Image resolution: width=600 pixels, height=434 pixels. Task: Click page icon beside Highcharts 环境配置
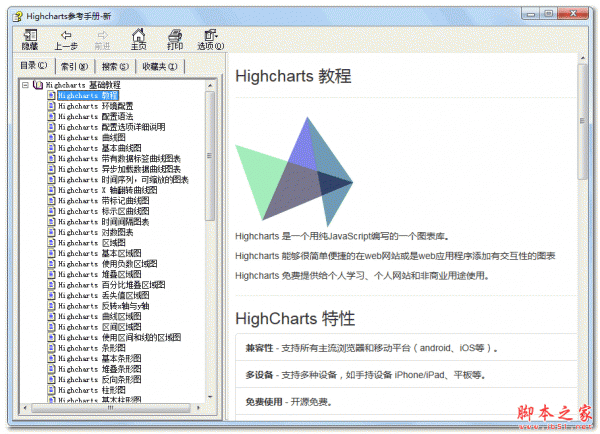[51, 106]
